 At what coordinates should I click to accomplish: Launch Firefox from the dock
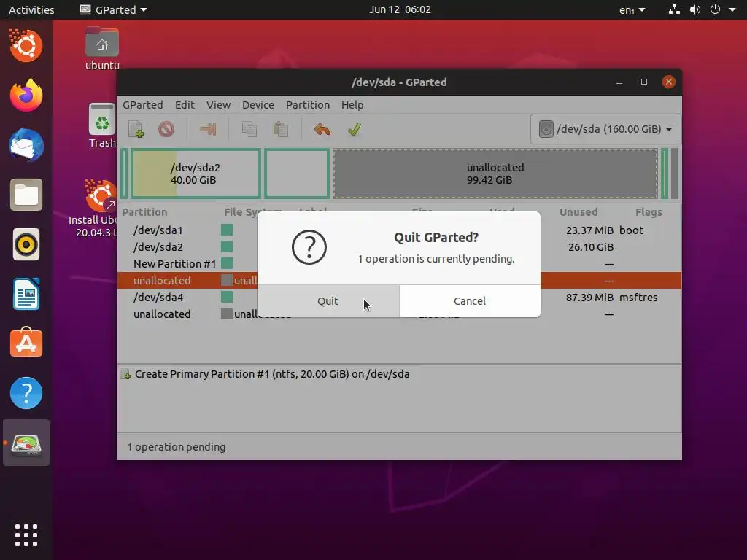[26, 96]
